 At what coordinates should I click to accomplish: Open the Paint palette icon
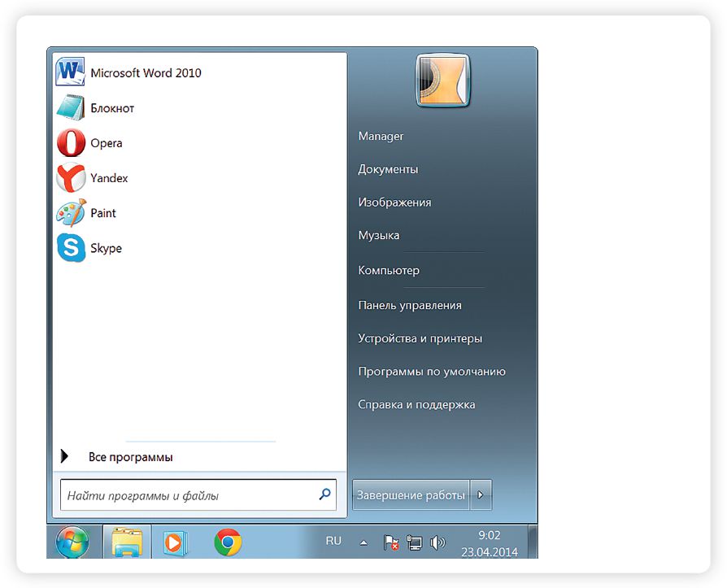tap(71, 213)
